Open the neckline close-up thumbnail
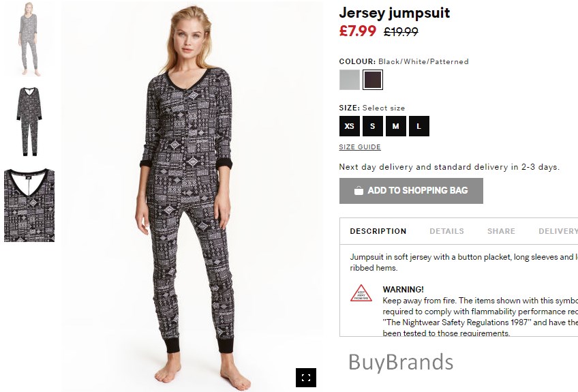Viewport: 578px width, 392px height. pyautogui.click(x=29, y=205)
